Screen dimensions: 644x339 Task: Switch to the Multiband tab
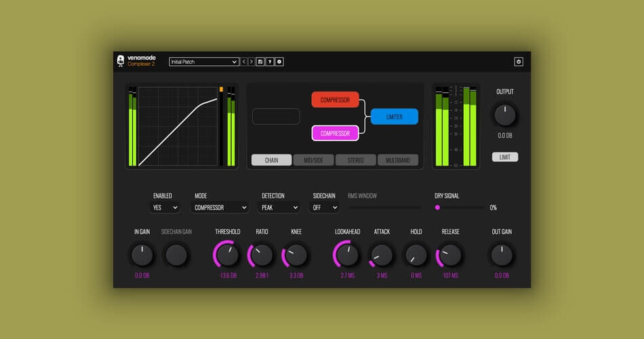click(x=398, y=160)
